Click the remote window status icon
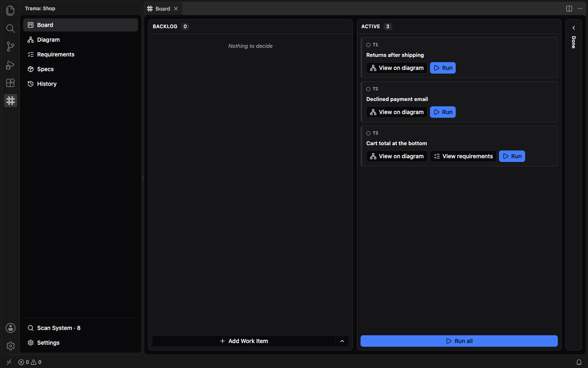 point(9,362)
